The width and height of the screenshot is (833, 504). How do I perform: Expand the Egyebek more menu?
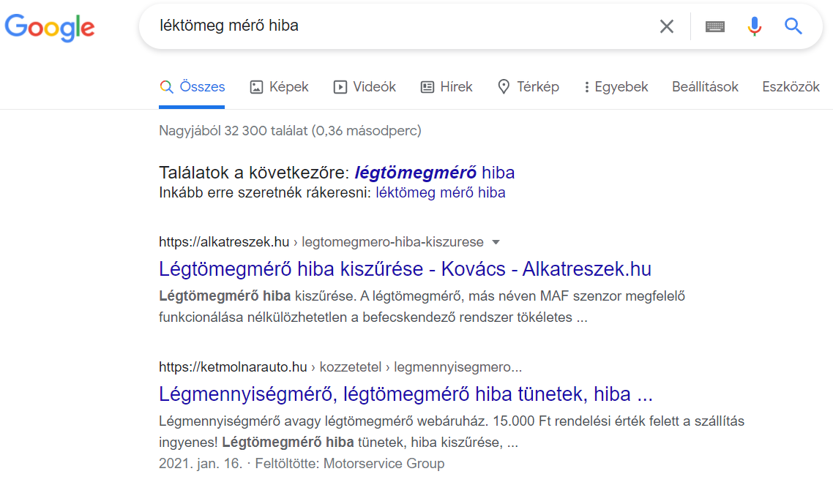tap(616, 87)
